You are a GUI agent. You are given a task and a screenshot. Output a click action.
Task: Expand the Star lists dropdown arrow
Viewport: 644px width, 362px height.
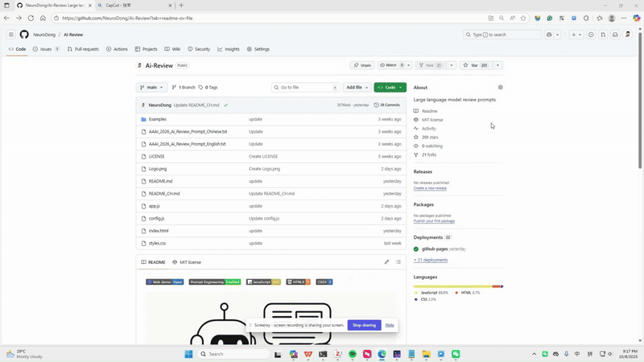[x=497, y=65]
